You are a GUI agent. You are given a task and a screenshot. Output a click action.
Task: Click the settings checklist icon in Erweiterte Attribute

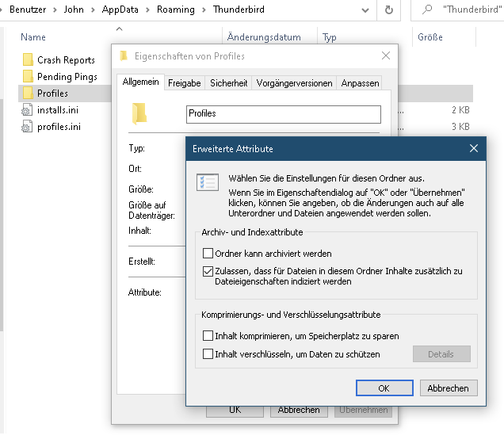point(207,181)
